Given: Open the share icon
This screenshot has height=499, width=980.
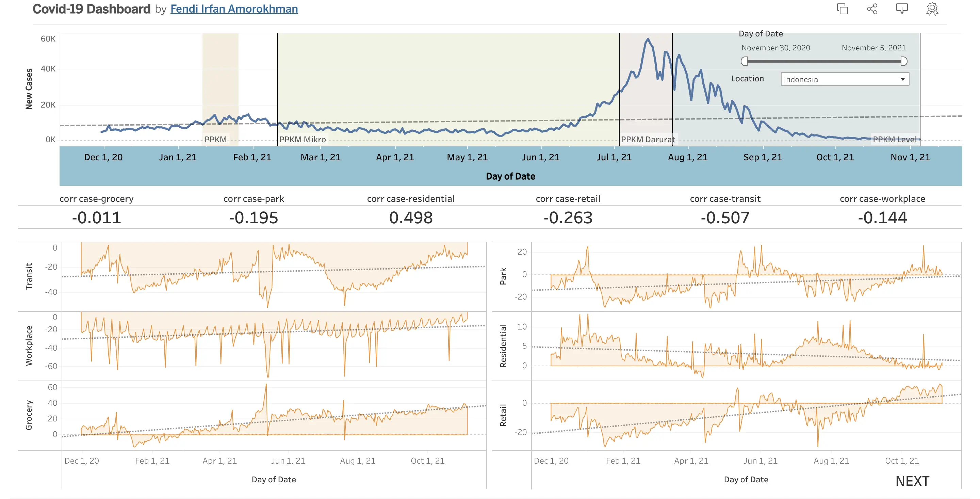Looking at the screenshot, I should click(872, 9).
